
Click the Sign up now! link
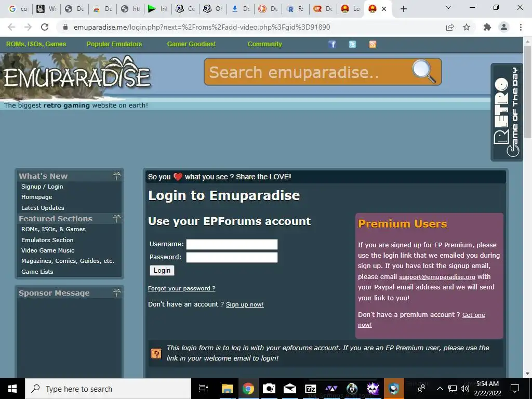tap(245, 304)
